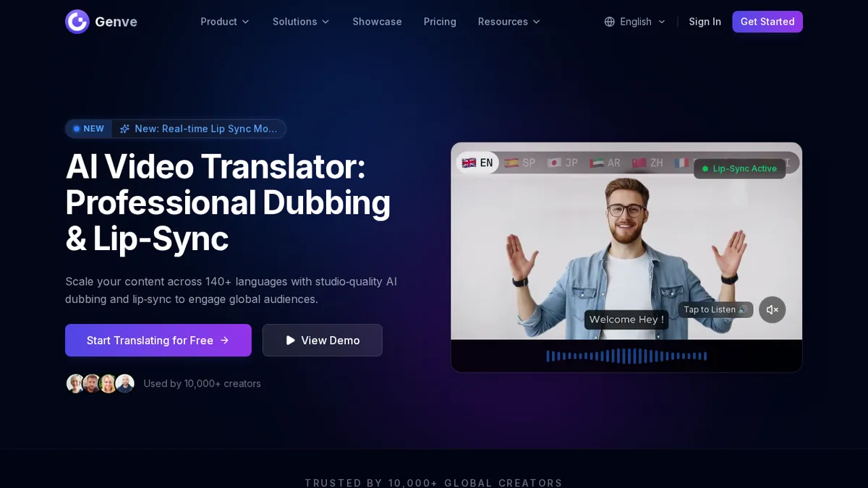
Task: Tap the Tap to Listen control
Action: click(715, 309)
